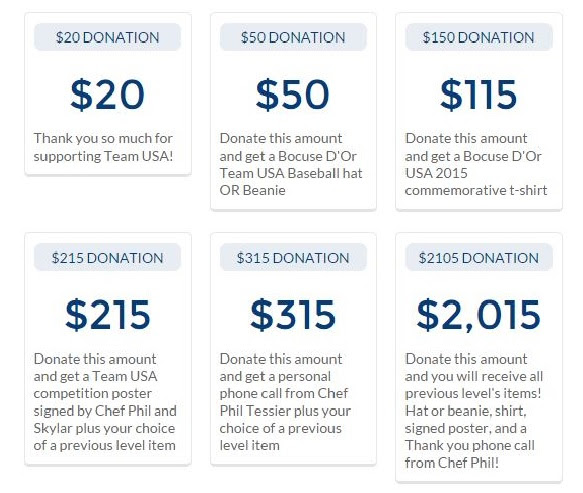Click the large $315 amount
The width and height of the screenshot is (583, 493).
[293, 315]
